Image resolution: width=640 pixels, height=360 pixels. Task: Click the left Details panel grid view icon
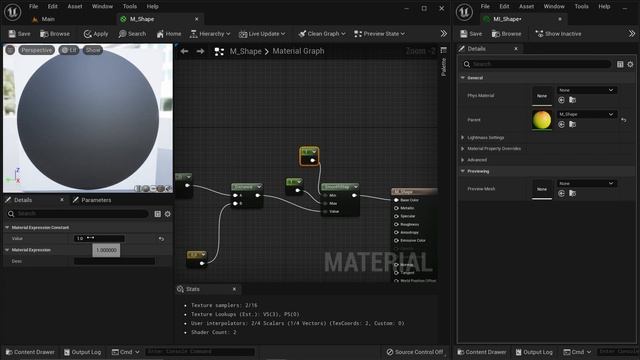158,214
